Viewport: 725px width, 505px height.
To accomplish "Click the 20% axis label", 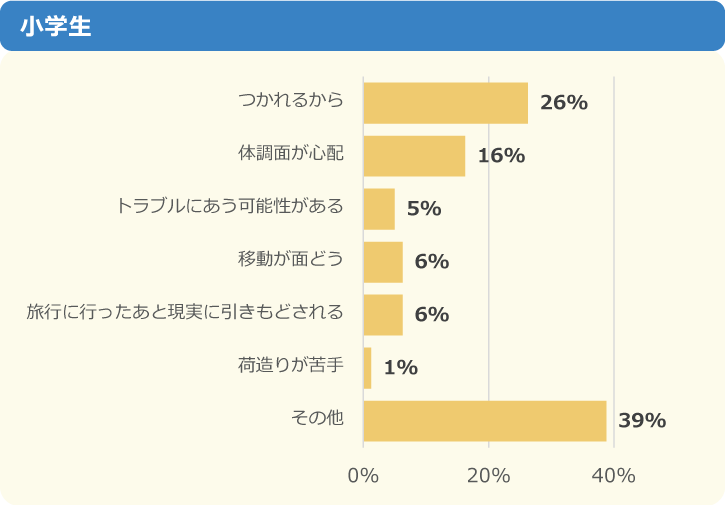I will [x=489, y=476].
